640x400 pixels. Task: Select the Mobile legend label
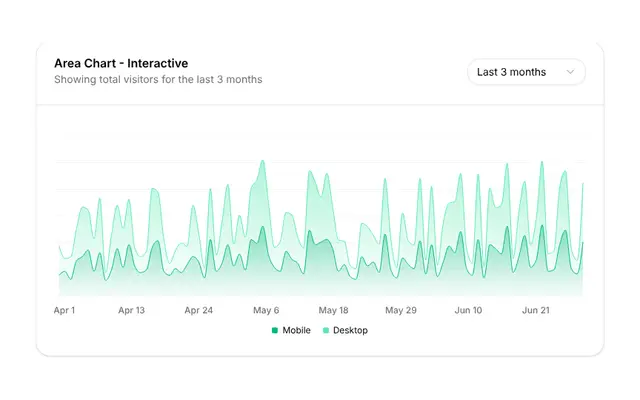tap(296, 330)
